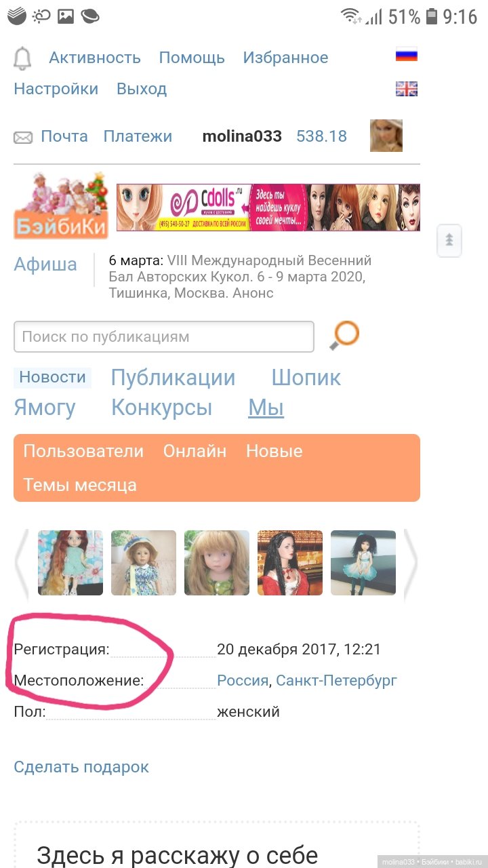Image resolution: width=488 pixels, height=868 pixels.
Task: Switch site language to English flag
Action: [407, 89]
